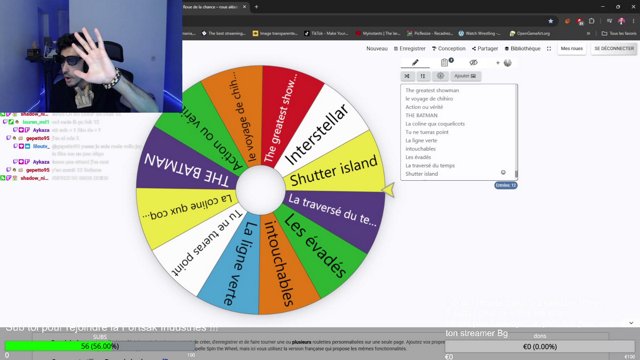Open the pencil entries tab
Viewport: 640px width, 360px height.
[415, 62]
